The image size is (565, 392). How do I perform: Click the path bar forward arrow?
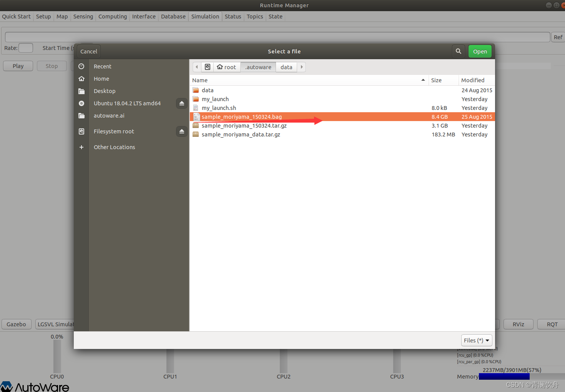click(x=302, y=67)
